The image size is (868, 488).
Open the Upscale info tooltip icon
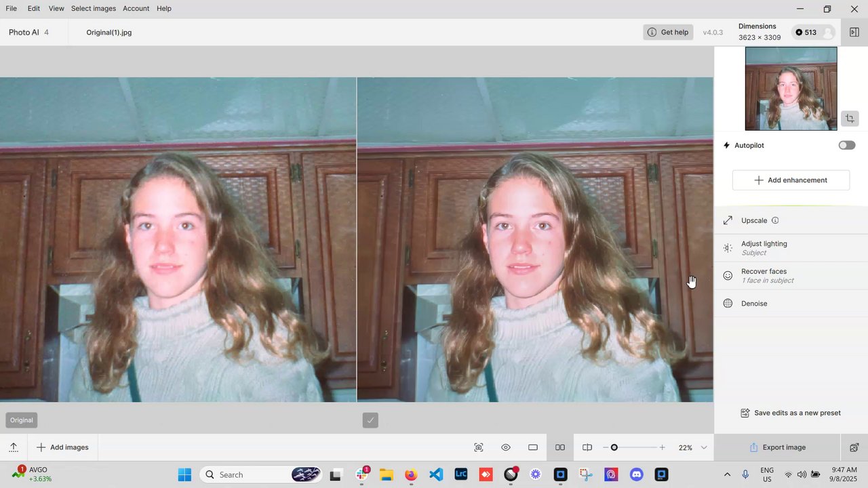tap(775, 220)
